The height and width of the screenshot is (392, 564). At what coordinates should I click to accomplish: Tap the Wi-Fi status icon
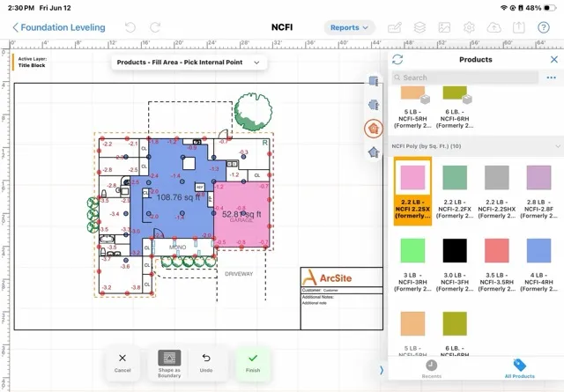coord(504,8)
